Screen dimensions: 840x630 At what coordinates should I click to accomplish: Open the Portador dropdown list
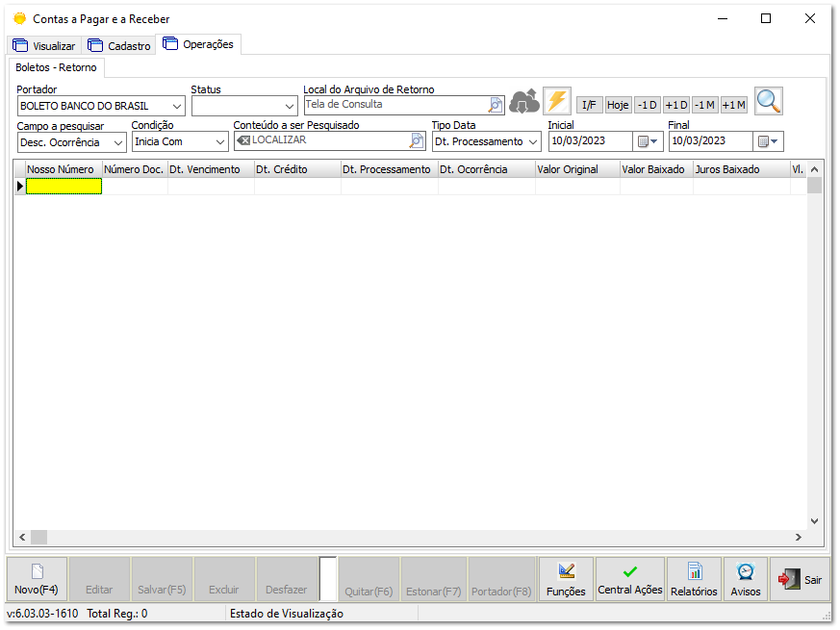[174, 105]
